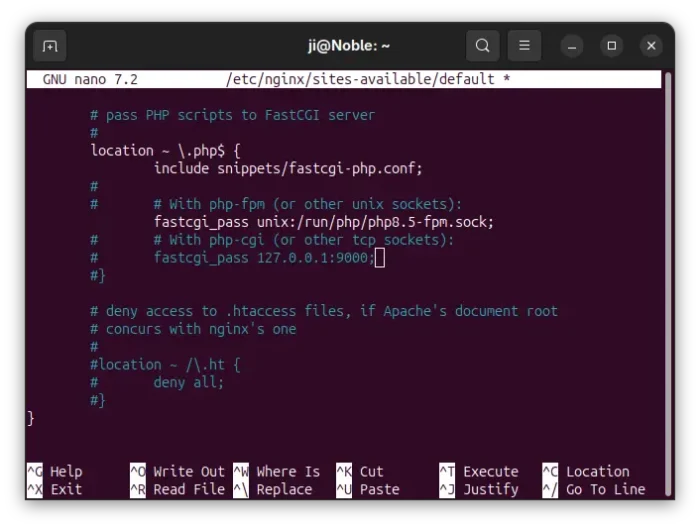700x528 pixels.
Task: Open a new terminal tab
Action: tap(49, 46)
